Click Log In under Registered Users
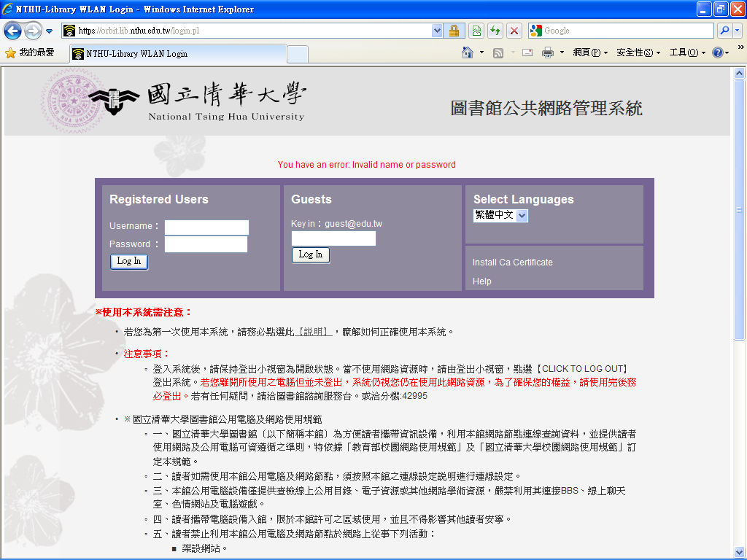Screen dimensions: 747x560 tap(129, 261)
